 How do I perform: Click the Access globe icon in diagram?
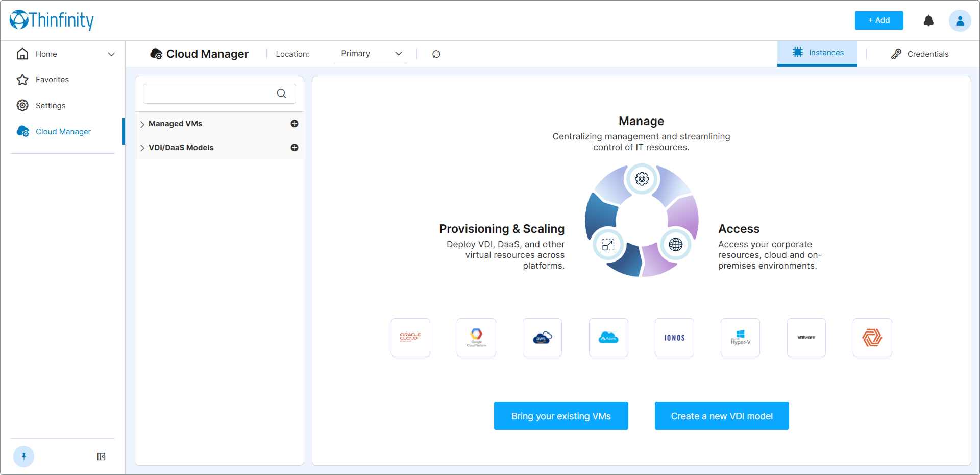click(676, 245)
